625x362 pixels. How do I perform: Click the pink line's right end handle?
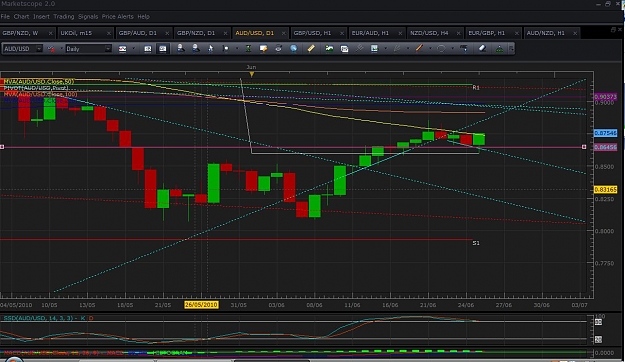pos(584,147)
